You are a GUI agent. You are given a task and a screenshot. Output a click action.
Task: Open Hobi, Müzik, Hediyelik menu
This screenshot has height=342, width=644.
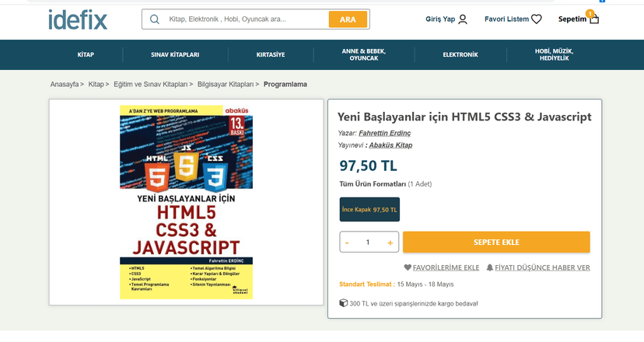554,54
